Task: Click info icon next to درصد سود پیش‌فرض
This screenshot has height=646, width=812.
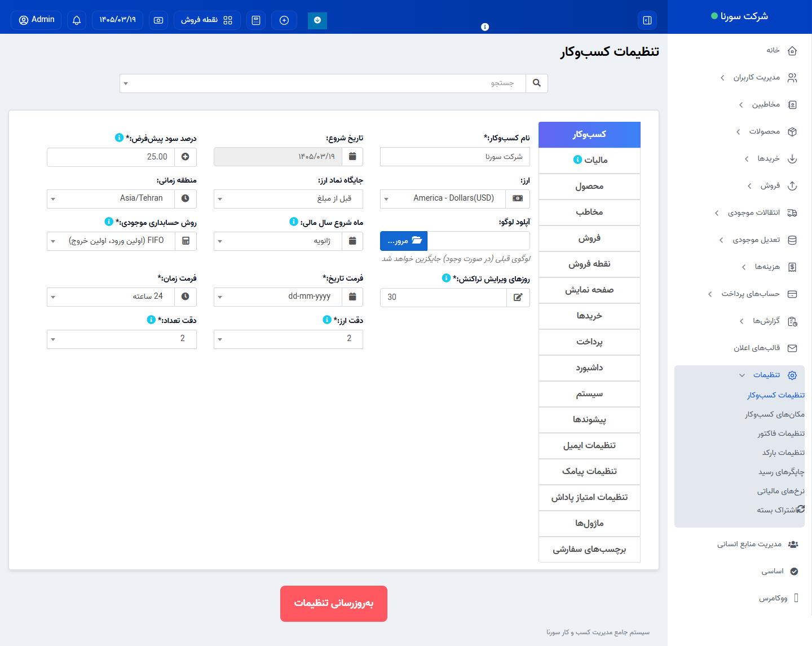Action: (119, 138)
